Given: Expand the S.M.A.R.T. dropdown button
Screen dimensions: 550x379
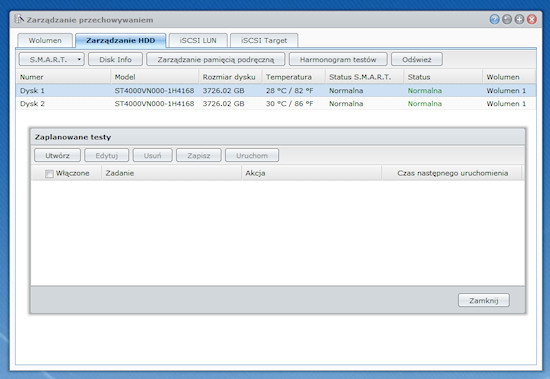Looking at the screenshot, I should click(x=52, y=59).
